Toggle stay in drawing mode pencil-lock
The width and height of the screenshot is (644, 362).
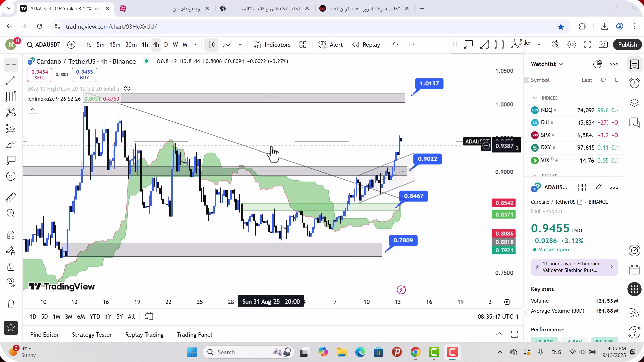pos(11,251)
